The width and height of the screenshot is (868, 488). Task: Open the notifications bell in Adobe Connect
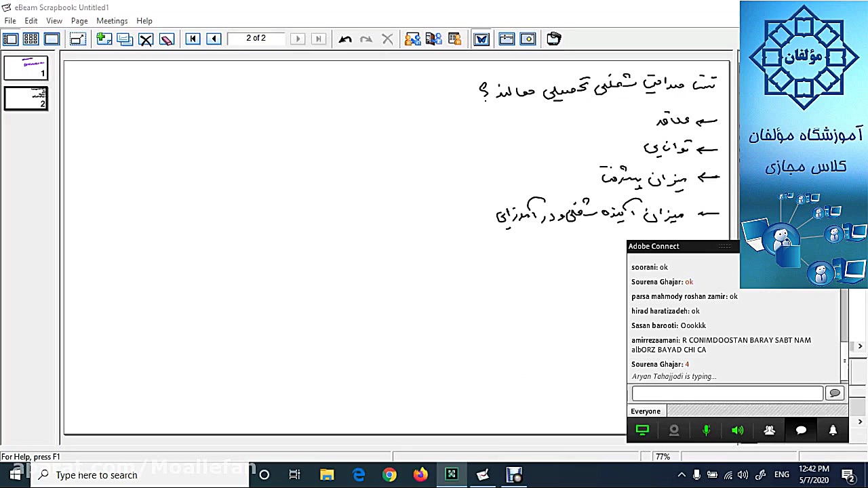coord(833,430)
